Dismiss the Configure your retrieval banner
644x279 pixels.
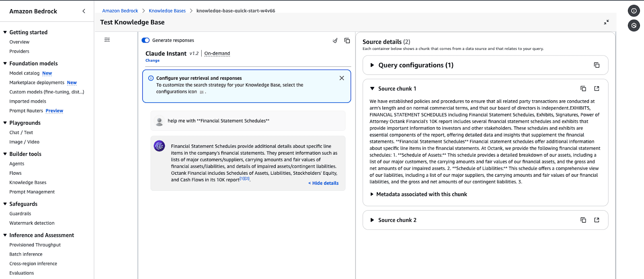coord(342,78)
